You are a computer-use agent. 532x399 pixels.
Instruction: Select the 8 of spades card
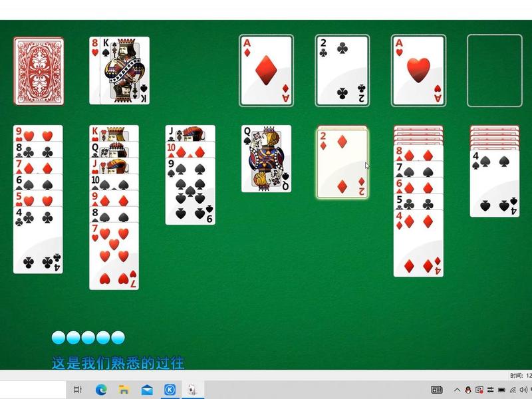click(114, 214)
